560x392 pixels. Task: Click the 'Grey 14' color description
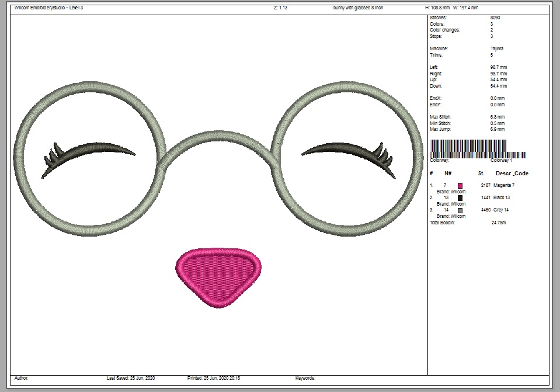[502, 210]
